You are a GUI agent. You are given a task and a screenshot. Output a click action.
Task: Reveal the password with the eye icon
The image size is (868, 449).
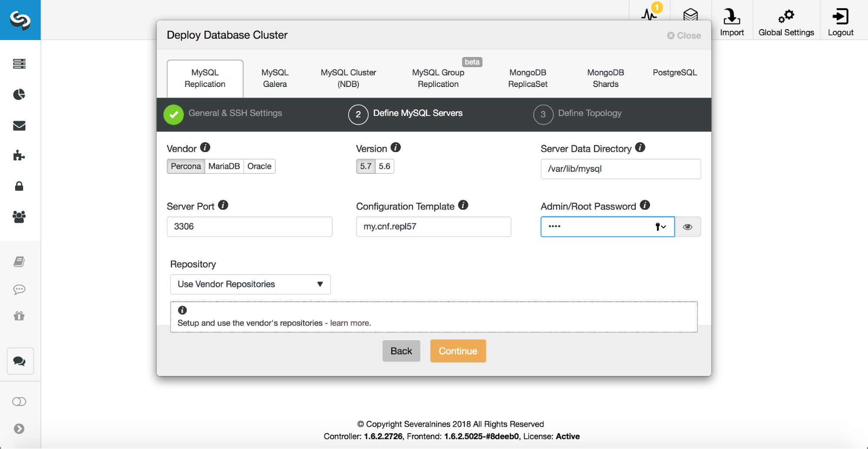tap(687, 227)
